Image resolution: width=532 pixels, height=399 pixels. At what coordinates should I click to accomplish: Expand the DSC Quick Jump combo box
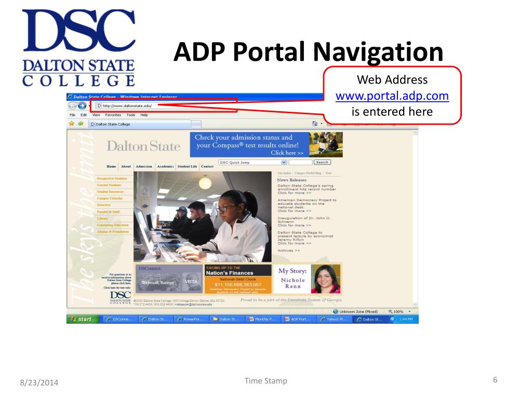click(284, 163)
